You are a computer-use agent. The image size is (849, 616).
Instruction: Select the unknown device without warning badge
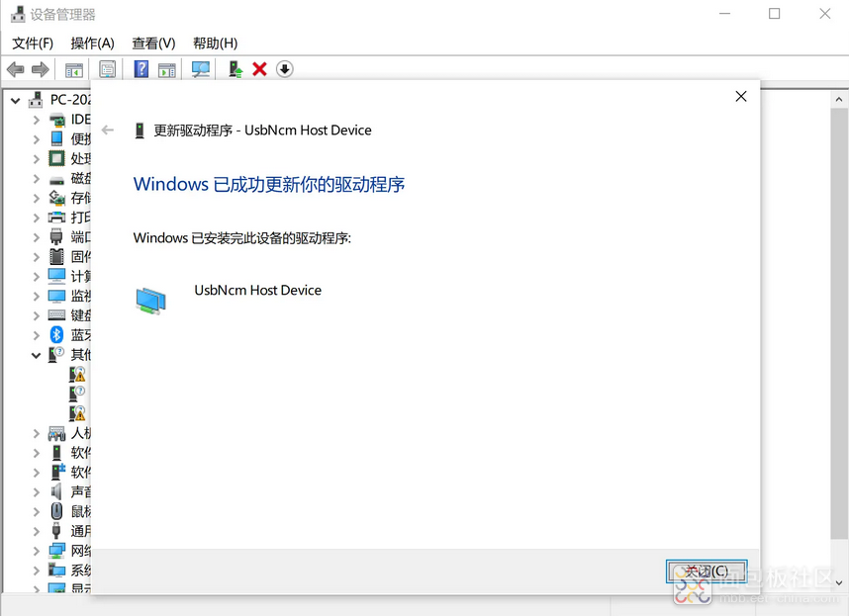(77, 394)
